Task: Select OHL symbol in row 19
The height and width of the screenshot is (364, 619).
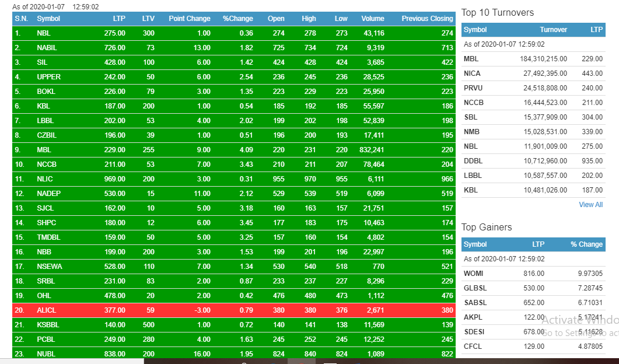Action: [44, 296]
